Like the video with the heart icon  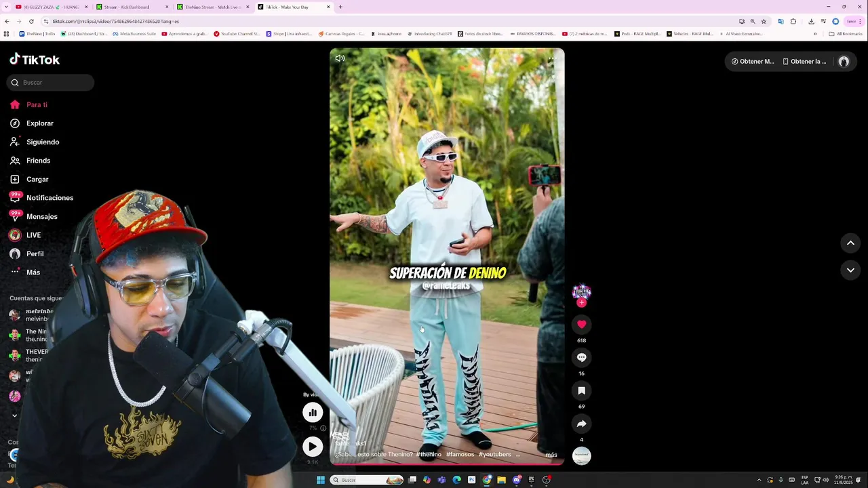[x=581, y=324]
